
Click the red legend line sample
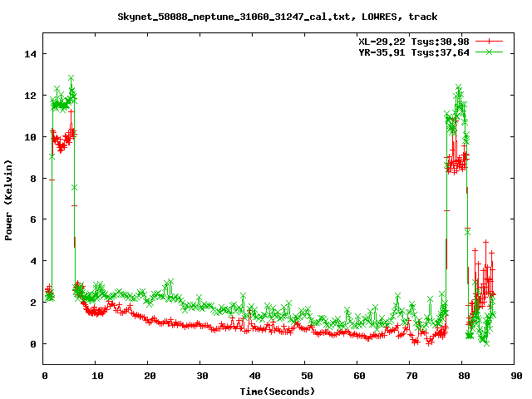point(489,42)
